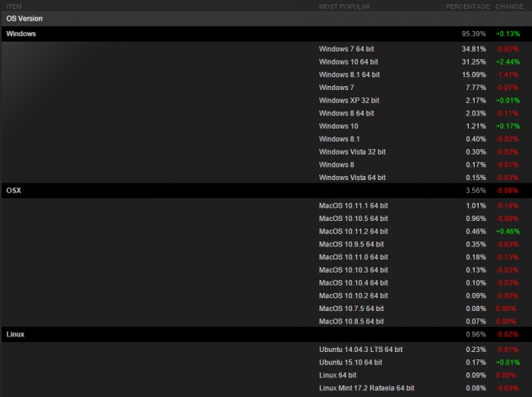Image resolution: width=532 pixels, height=397 pixels.
Task: Select the MacOS 10.10.2 64 bit entry
Action: point(354,295)
